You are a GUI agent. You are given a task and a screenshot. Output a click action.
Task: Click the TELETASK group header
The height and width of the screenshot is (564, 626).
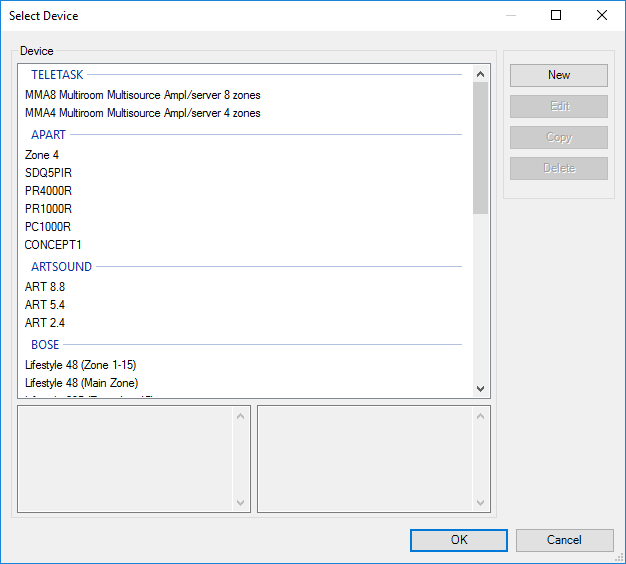57,75
